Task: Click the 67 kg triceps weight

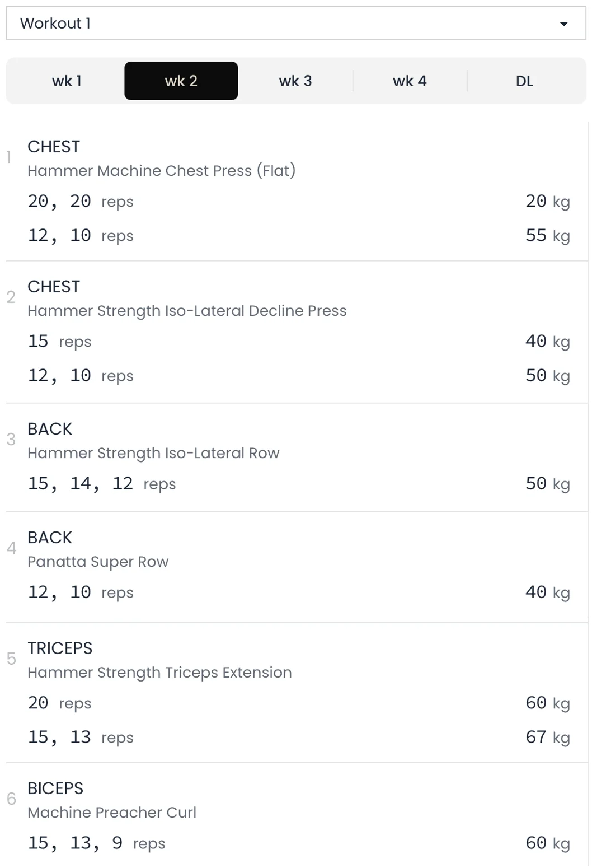Action: 547,738
